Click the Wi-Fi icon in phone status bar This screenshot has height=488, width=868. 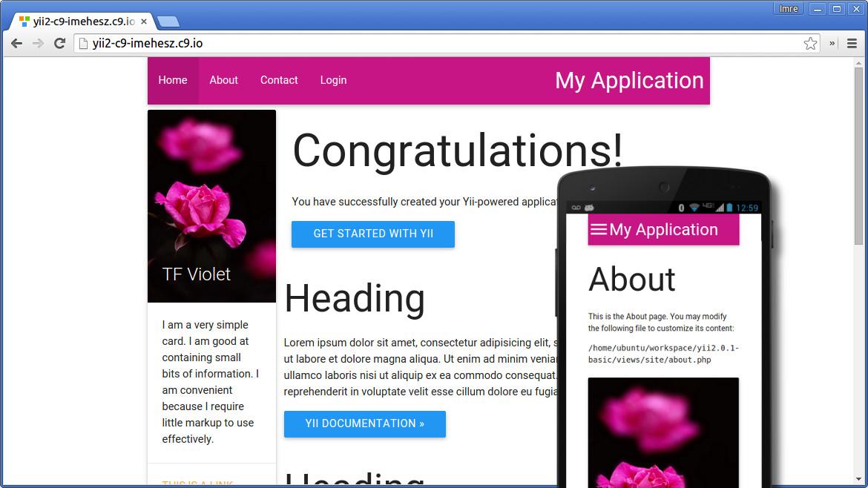coord(694,208)
